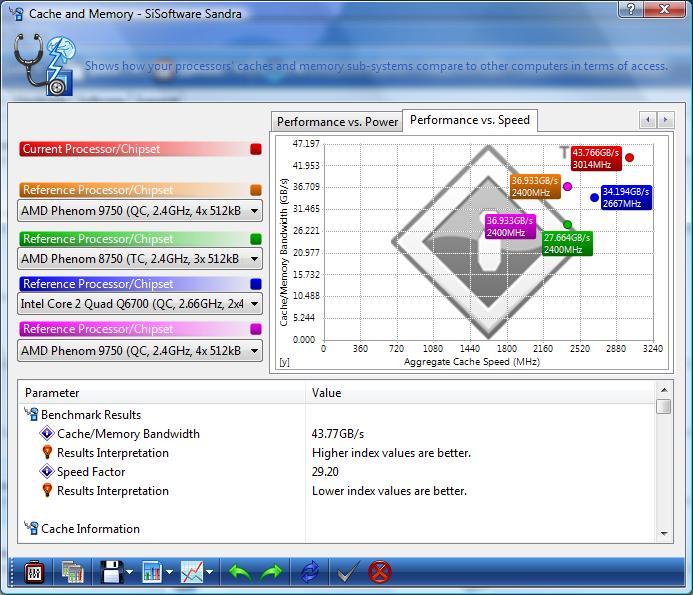Click the red Current Processor color swatch

click(x=255, y=149)
